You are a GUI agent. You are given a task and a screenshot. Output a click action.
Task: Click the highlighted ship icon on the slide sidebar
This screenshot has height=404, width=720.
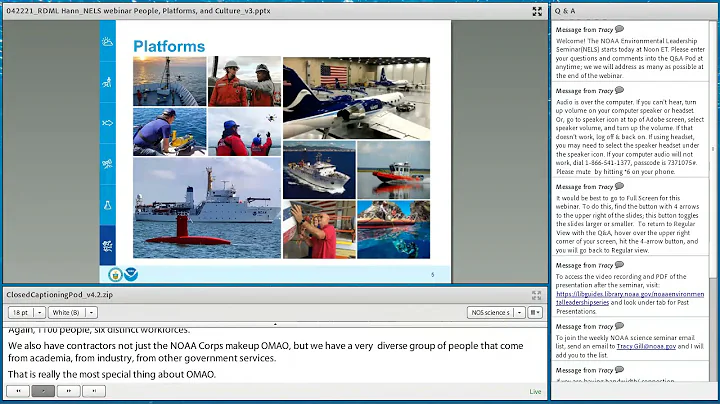(107, 246)
